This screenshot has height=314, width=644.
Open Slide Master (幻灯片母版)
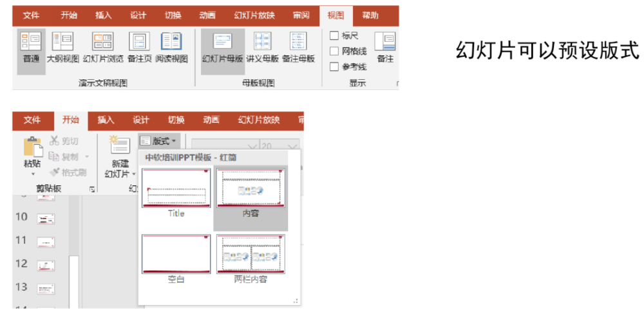tap(223, 48)
